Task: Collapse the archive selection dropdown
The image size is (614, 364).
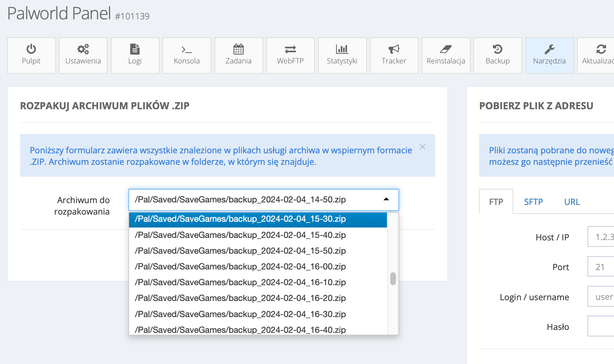Action: [x=386, y=200]
